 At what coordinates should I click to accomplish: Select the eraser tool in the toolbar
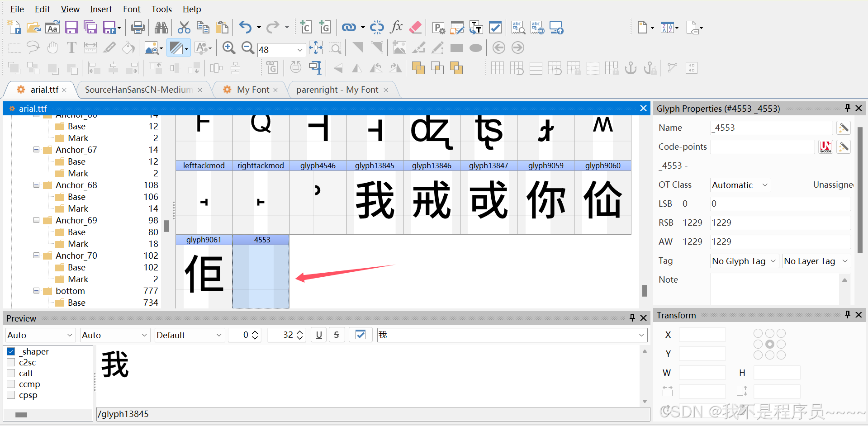[x=415, y=27]
